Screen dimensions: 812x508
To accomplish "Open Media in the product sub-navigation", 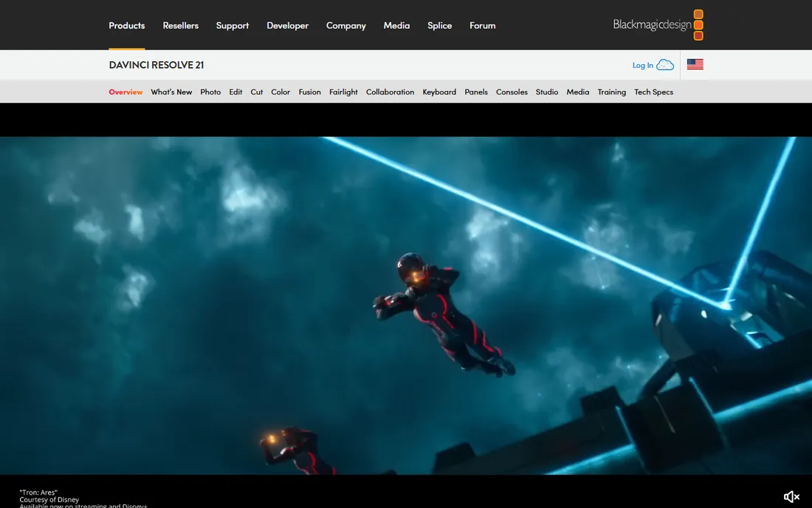I will [x=578, y=92].
